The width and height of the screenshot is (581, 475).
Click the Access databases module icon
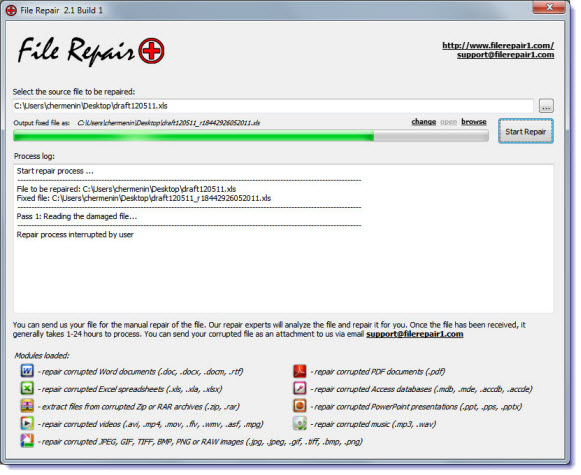300,388
